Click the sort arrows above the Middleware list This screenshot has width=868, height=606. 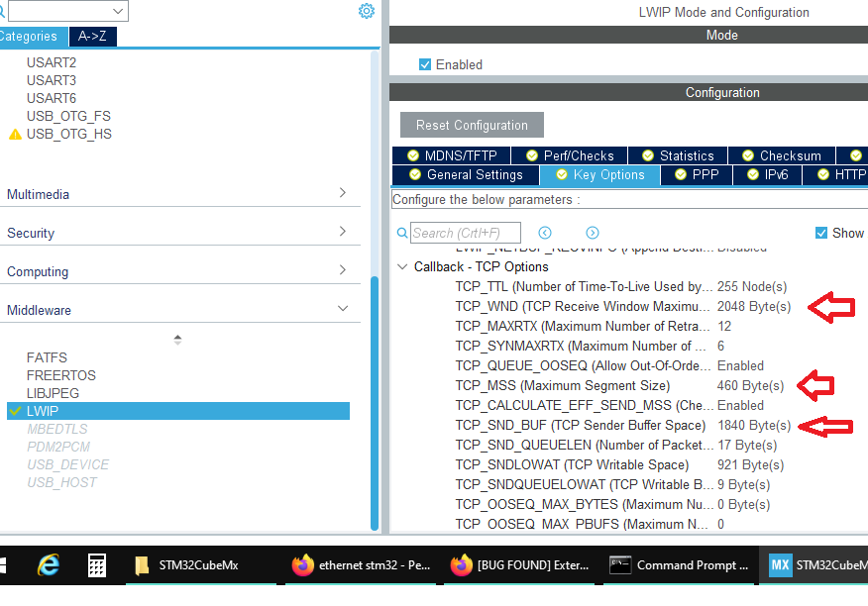pyautogui.click(x=177, y=340)
